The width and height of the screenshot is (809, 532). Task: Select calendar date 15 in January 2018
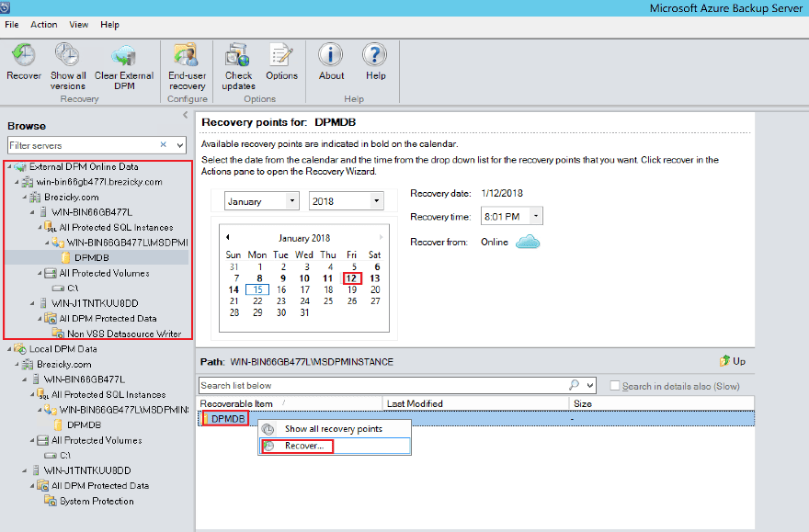[257, 289]
